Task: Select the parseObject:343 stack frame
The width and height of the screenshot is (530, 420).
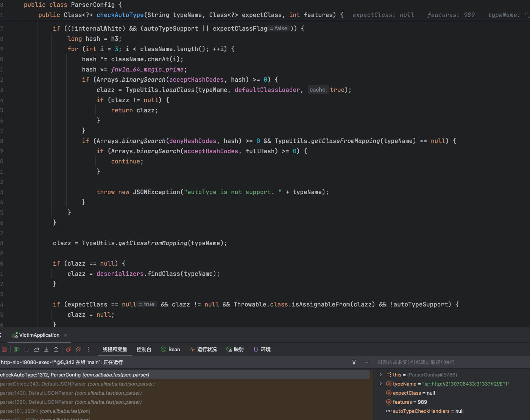Action: click(x=185, y=384)
